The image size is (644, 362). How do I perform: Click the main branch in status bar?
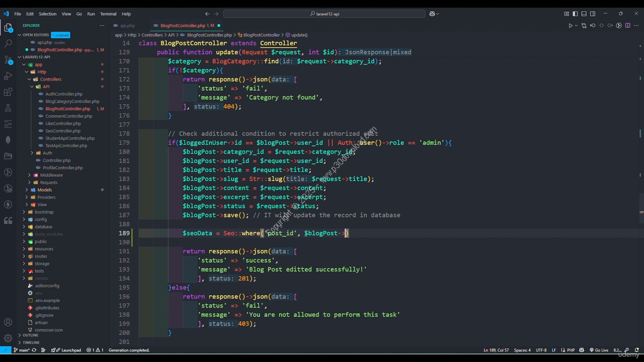point(22,350)
